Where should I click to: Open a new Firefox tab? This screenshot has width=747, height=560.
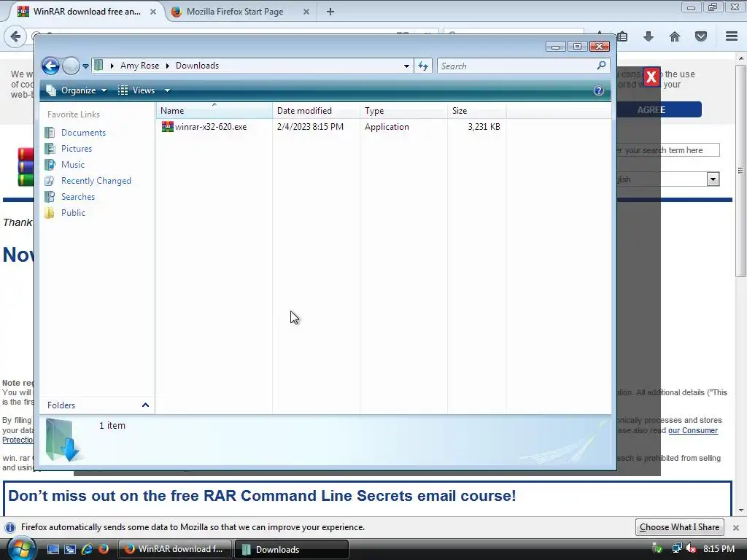(330, 12)
